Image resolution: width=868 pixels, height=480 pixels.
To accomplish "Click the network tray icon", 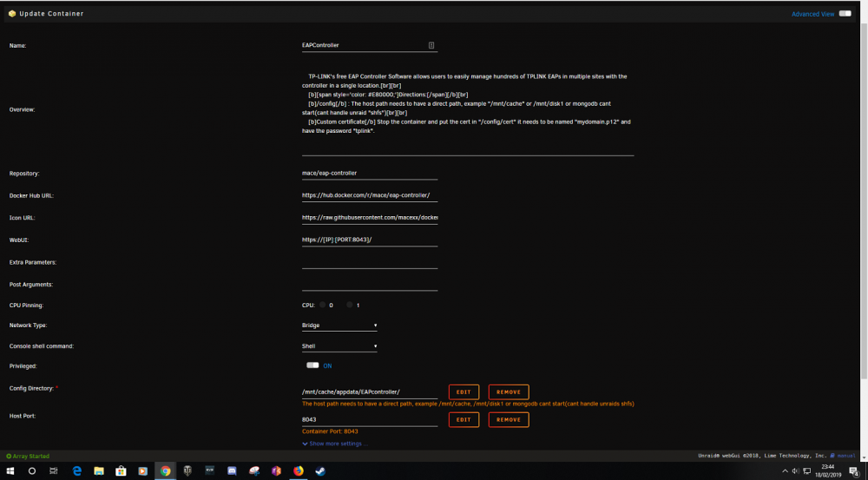I will click(x=806, y=471).
